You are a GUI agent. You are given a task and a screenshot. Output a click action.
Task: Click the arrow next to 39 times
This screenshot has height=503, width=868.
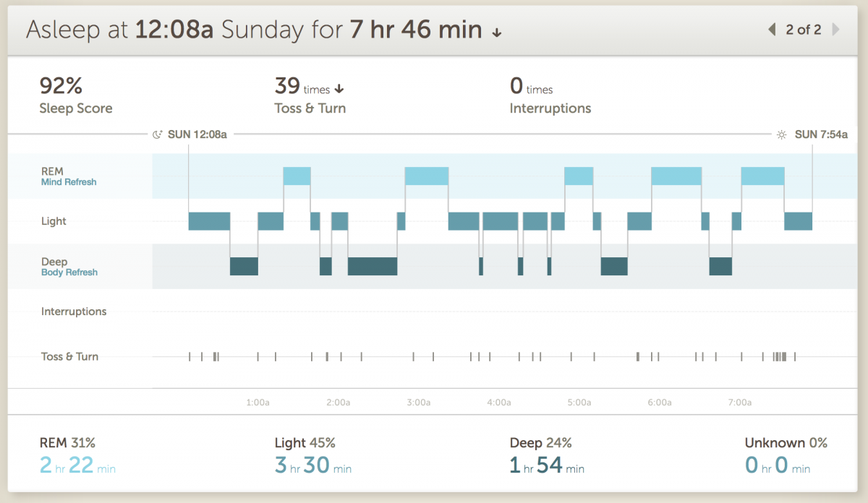coord(339,90)
